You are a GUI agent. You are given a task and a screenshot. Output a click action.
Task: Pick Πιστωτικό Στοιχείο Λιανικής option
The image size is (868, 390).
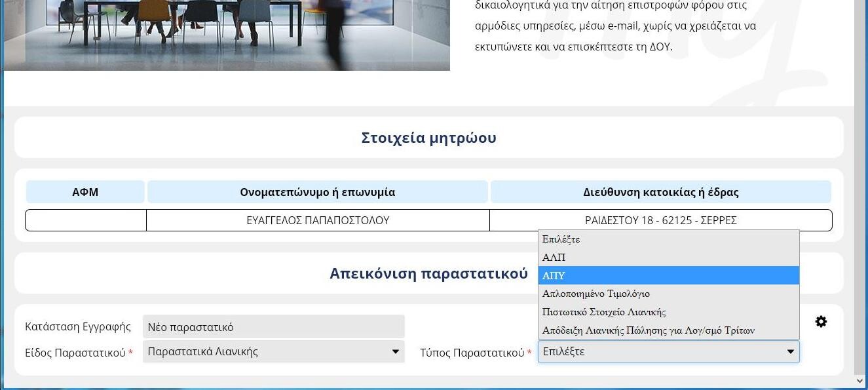[x=669, y=312]
